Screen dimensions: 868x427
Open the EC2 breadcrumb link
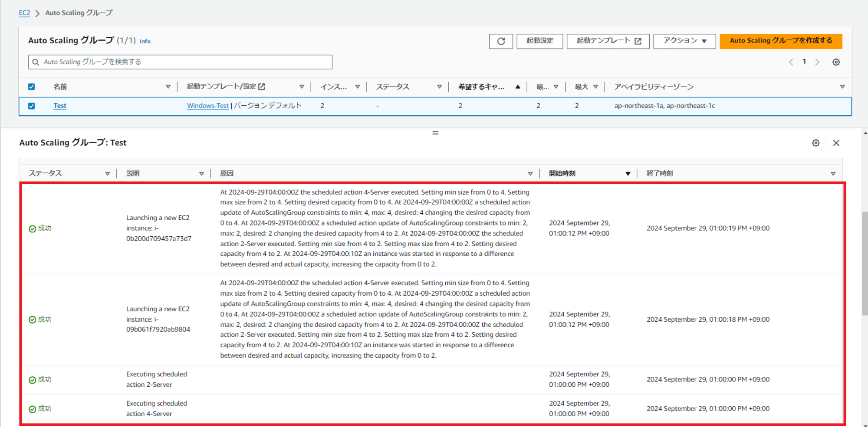(x=24, y=13)
